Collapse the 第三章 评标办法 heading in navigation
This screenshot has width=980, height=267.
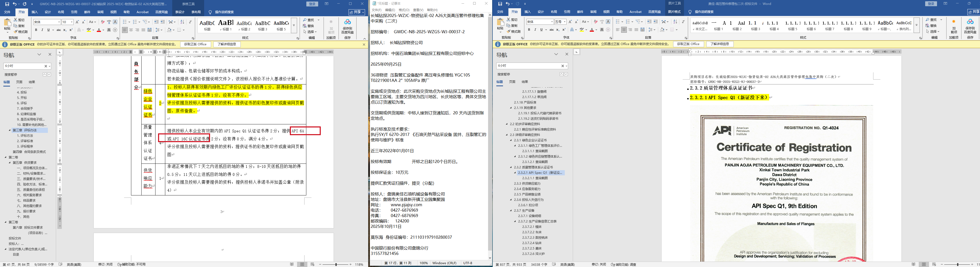[10, 130]
